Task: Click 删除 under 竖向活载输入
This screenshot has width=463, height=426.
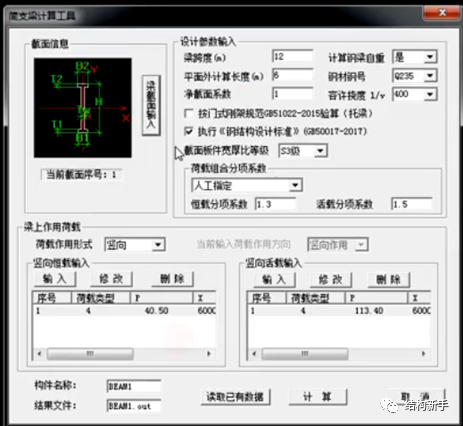Action: pyautogui.click(x=389, y=280)
